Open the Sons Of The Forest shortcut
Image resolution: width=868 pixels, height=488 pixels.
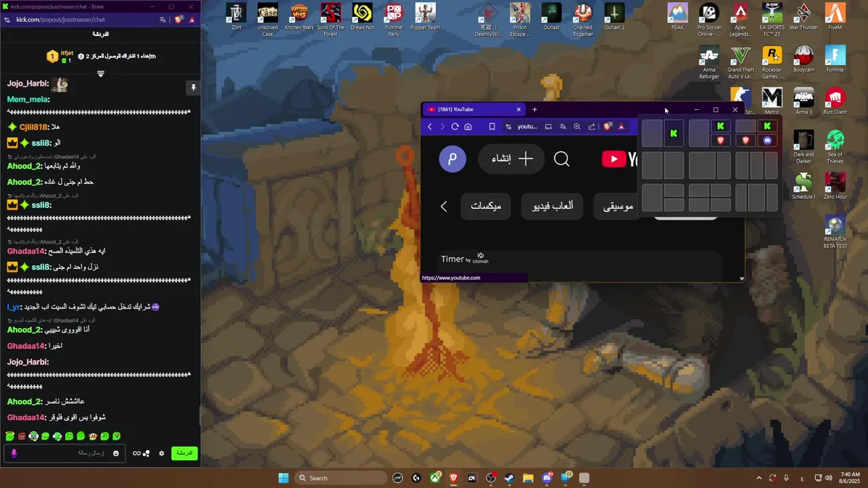coord(330,20)
